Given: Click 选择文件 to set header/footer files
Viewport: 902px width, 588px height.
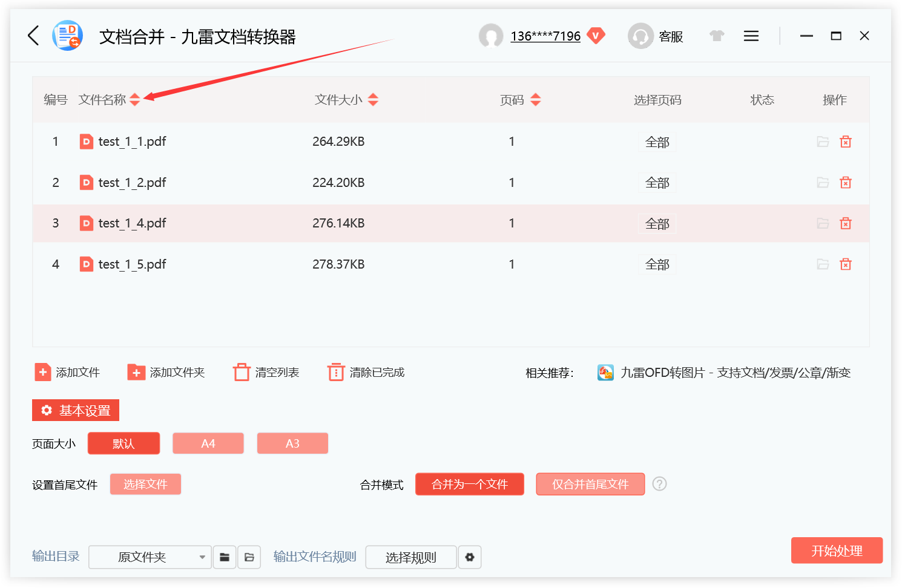Looking at the screenshot, I should [x=145, y=484].
